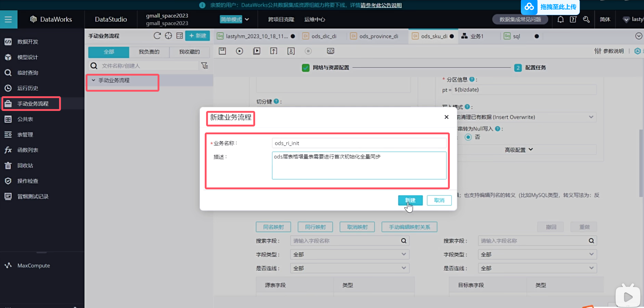Click the refresh icon in workflow panel
644x308 pixels.
coord(157,36)
